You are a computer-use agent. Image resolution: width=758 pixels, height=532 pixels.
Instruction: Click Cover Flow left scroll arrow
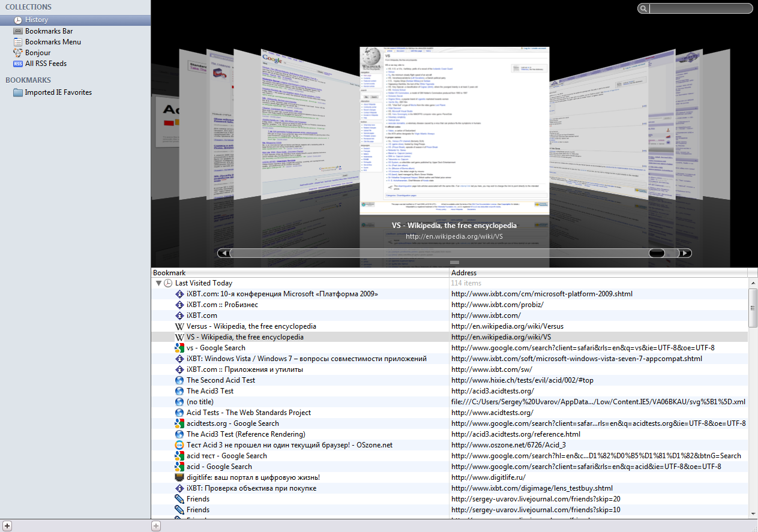click(x=224, y=253)
